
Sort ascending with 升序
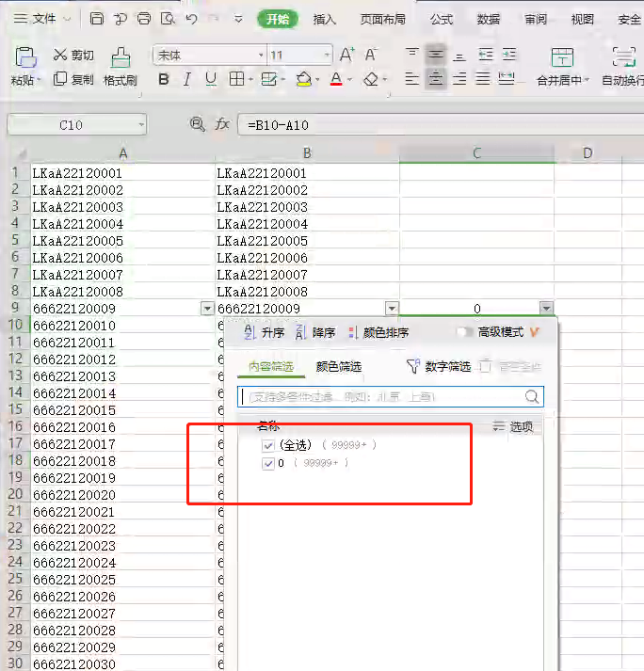click(x=265, y=332)
